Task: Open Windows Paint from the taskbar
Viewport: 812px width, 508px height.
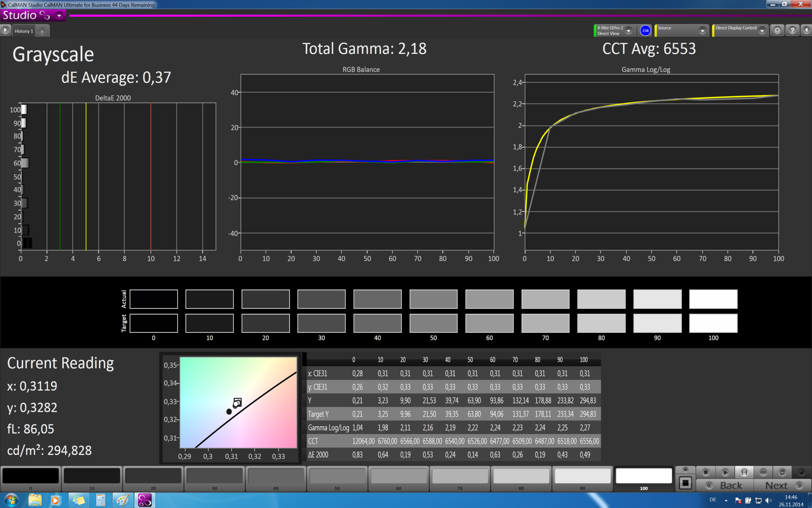Action: 122,500
